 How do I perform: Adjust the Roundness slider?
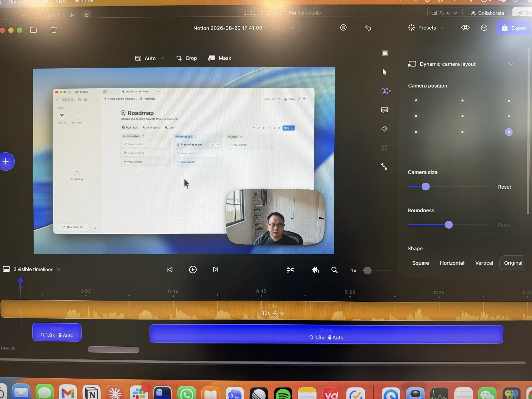pyautogui.click(x=449, y=225)
